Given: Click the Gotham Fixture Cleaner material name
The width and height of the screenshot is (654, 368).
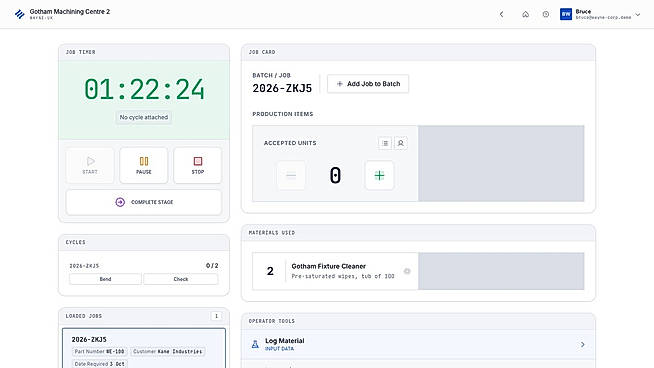Looking at the screenshot, I should coord(329,266).
